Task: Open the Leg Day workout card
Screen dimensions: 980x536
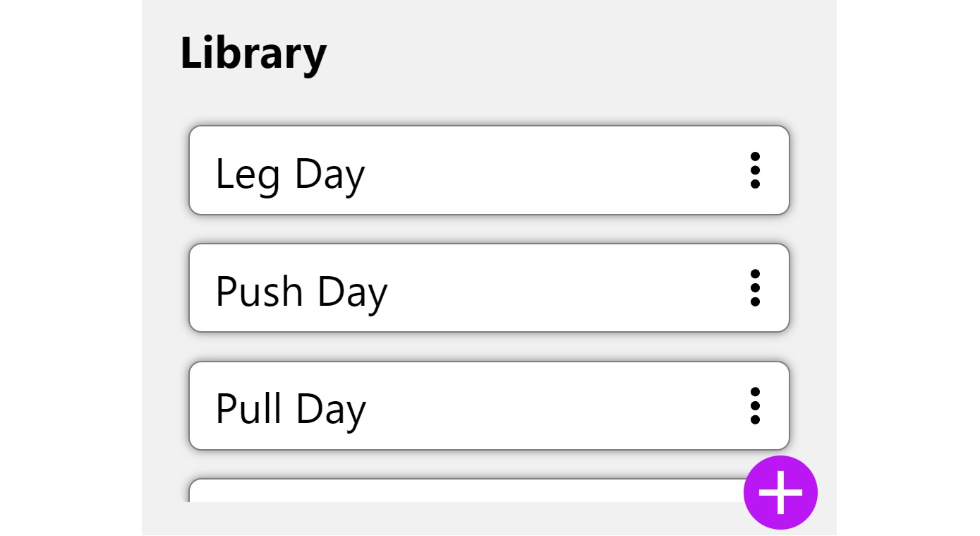Action: 489,170
